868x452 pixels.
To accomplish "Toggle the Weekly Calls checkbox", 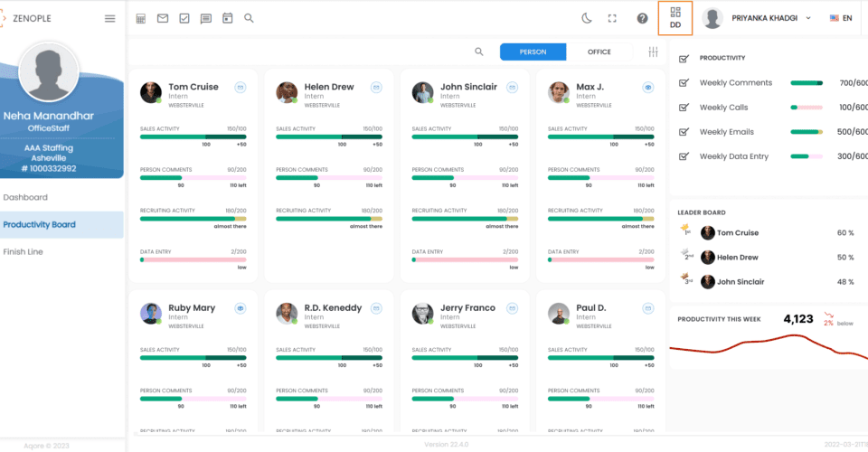I will (x=684, y=108).
